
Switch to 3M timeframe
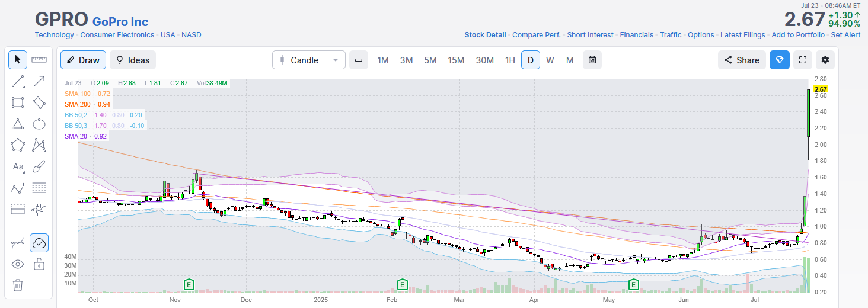406,60
